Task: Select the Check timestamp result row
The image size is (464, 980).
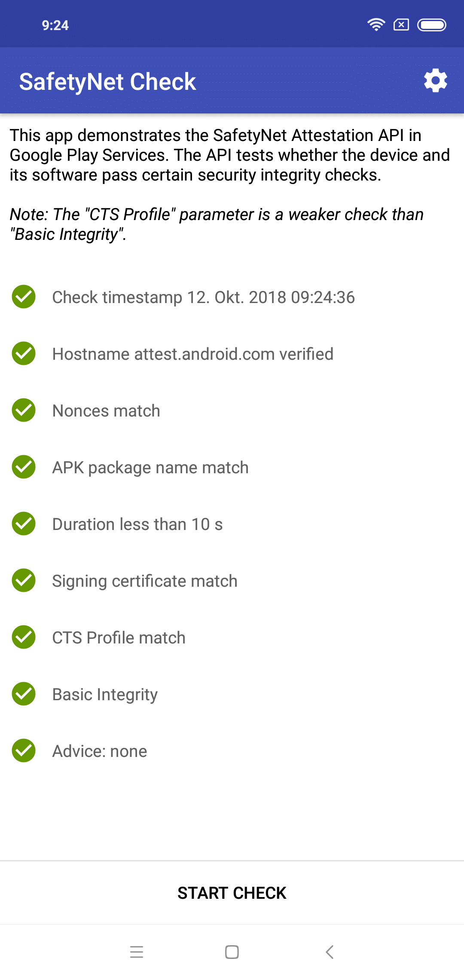Action: [232, 297]
